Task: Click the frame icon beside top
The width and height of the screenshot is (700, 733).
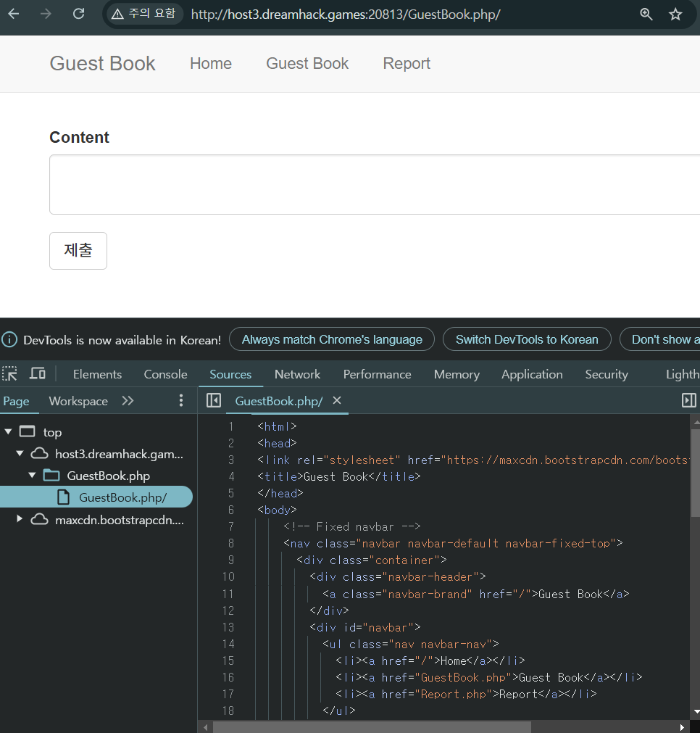Action: pyautogui.click(x=27, y=431)
